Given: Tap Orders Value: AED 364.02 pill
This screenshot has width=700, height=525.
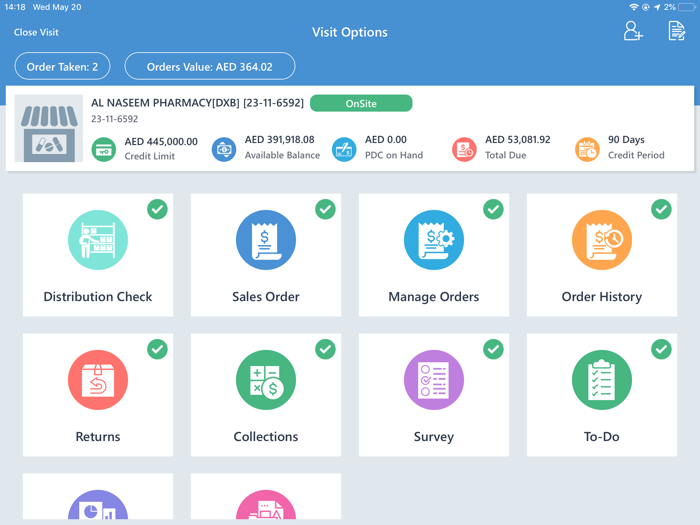Looking at the screenshot, I should point(210,66).
